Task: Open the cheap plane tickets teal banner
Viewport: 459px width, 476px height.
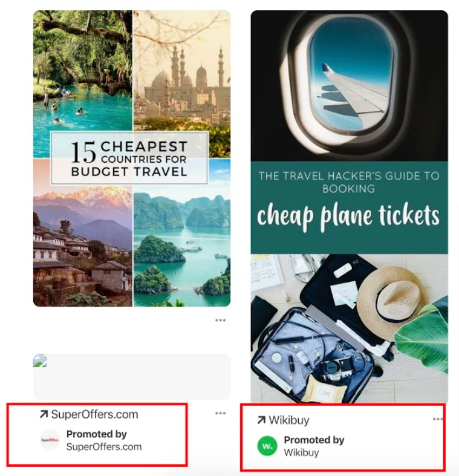Action: (x=349, y=208)
